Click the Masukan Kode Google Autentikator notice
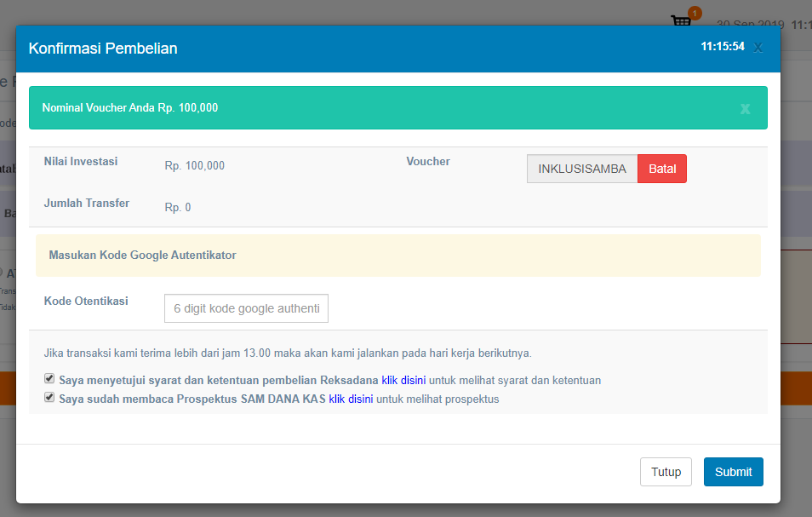This screenshot has height=517, width=812. click(397, 255)
